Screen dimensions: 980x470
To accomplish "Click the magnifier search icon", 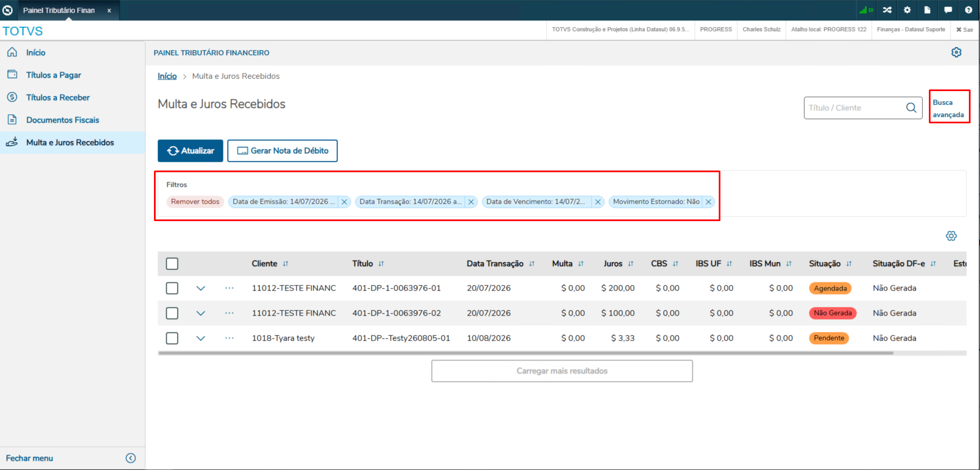I will click(911, 108).
